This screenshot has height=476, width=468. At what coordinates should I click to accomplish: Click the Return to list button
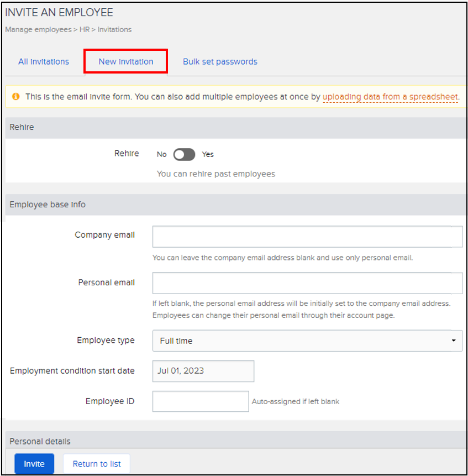(97, 464)
